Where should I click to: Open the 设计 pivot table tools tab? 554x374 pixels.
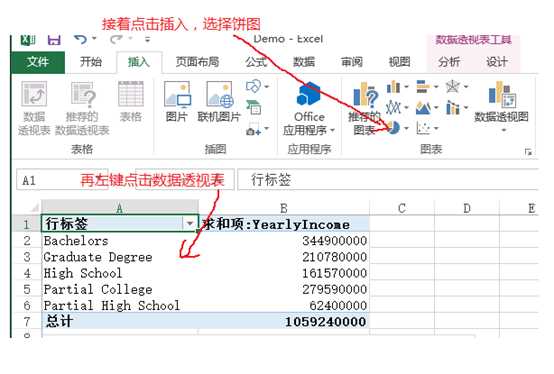497,62
